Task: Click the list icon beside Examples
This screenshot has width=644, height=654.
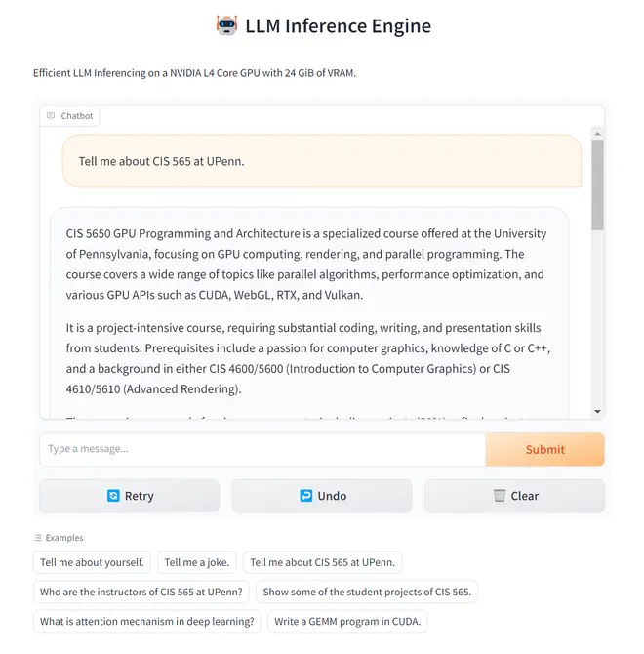Action: click(38, 538)
